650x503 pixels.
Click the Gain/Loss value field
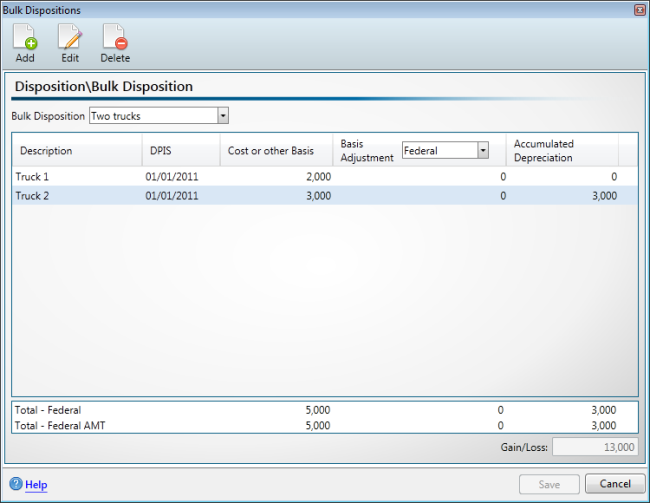[x=594, y=448]
